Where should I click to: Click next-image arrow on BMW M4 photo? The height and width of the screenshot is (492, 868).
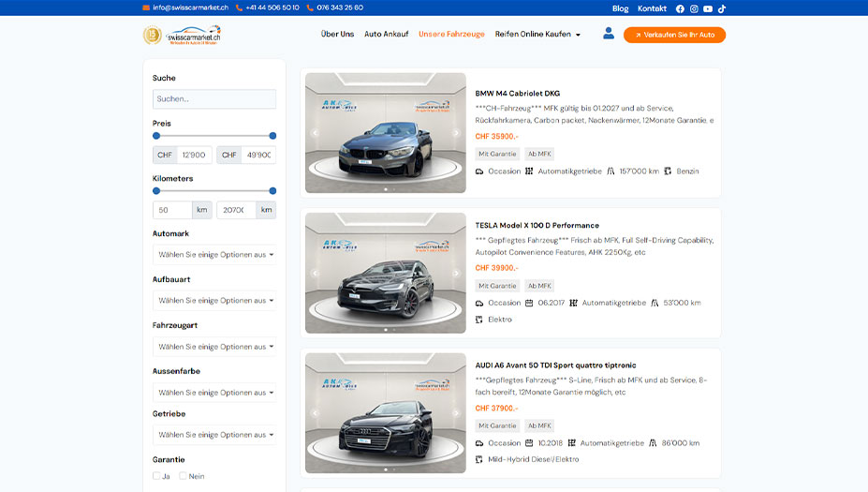pos(456,133)
